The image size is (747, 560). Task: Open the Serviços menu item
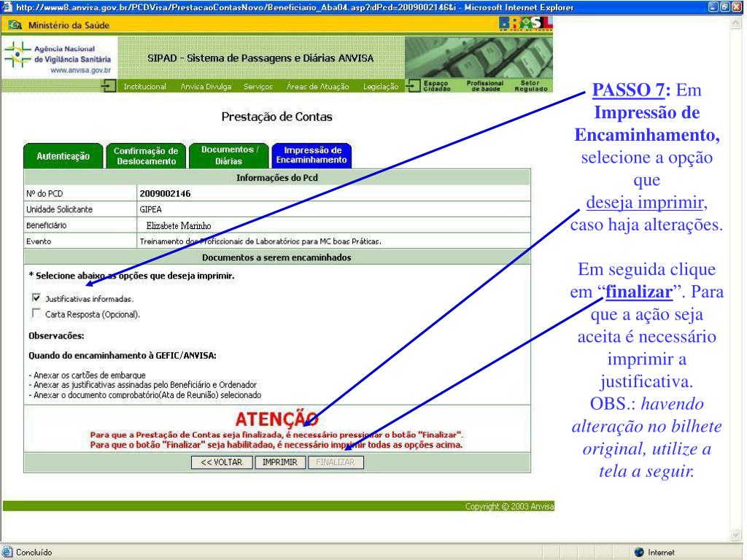(258, 87)
